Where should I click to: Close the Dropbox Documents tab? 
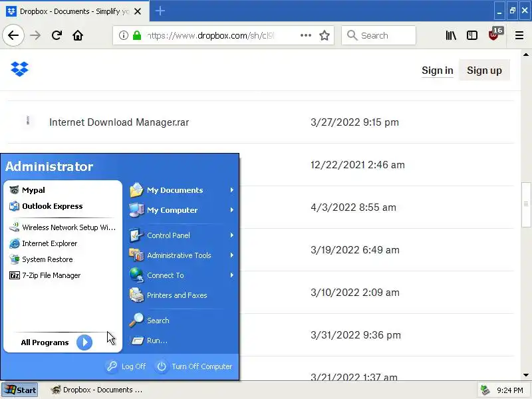[x=138, y=11]
